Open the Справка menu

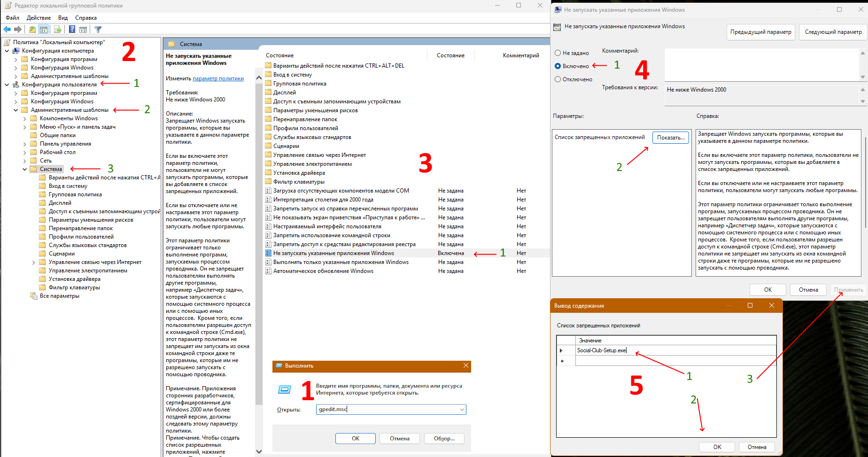tap(86, 18)
